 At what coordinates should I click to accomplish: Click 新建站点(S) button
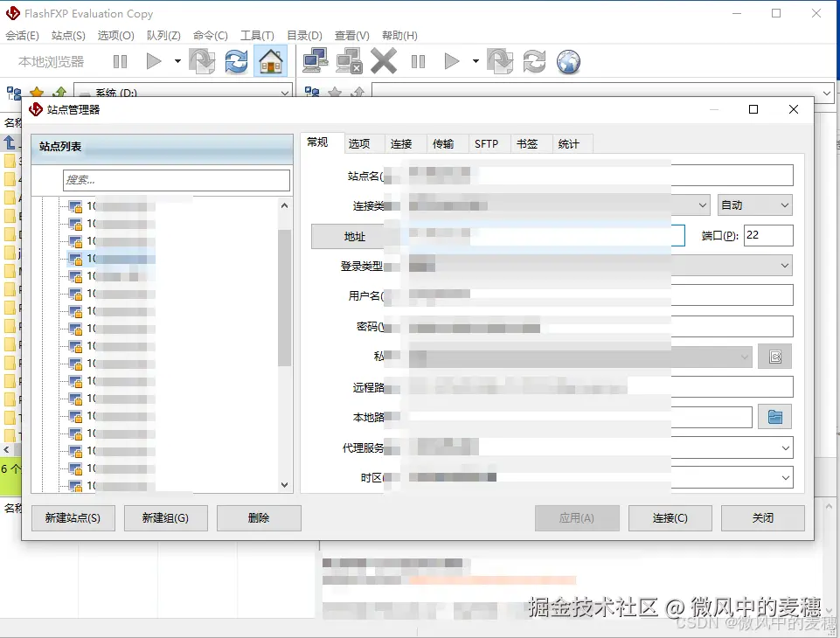73,518
